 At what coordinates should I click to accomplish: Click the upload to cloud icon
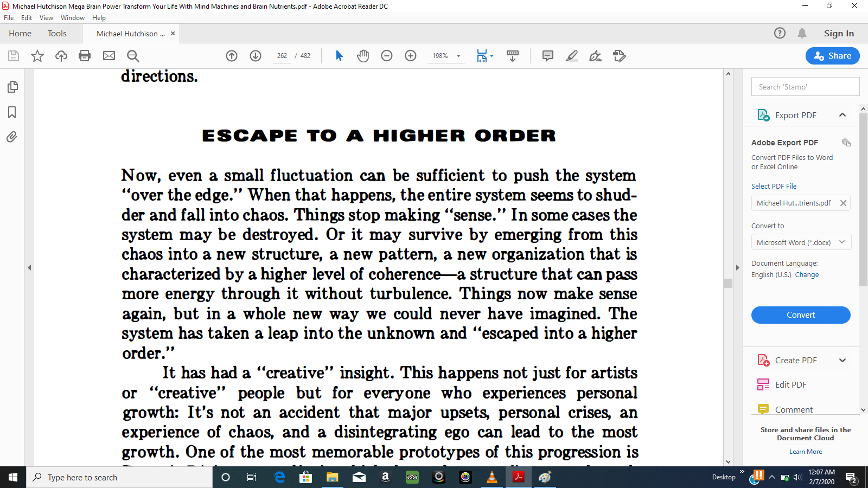coord(61,56)
